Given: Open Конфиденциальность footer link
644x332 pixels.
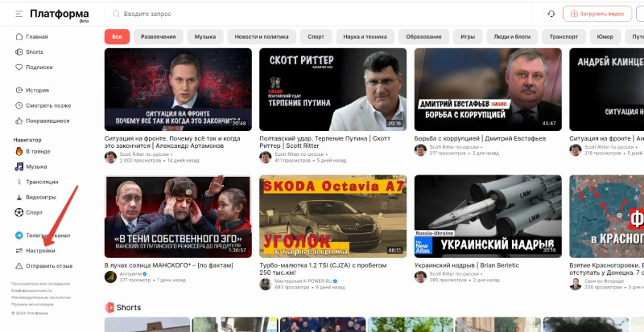Looking at the screenshot, I should tap(31, 290).
